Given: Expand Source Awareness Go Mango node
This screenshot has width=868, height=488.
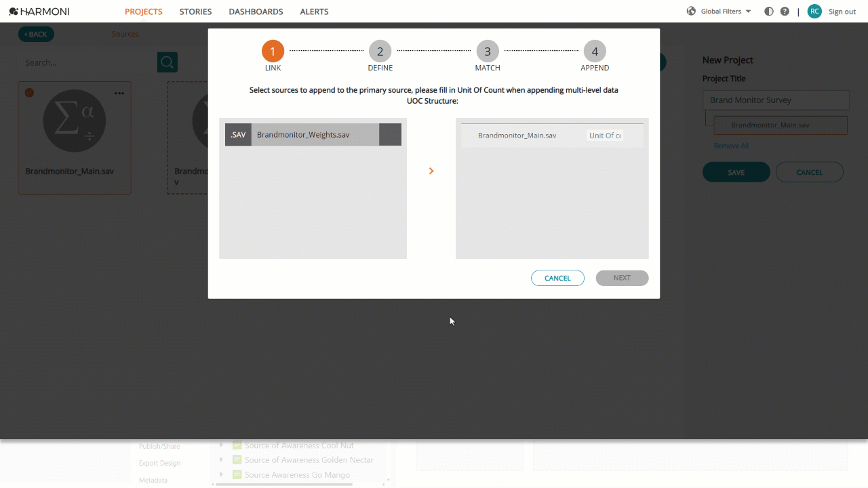Looking at the screenshot, I should [x=221, y=475].
